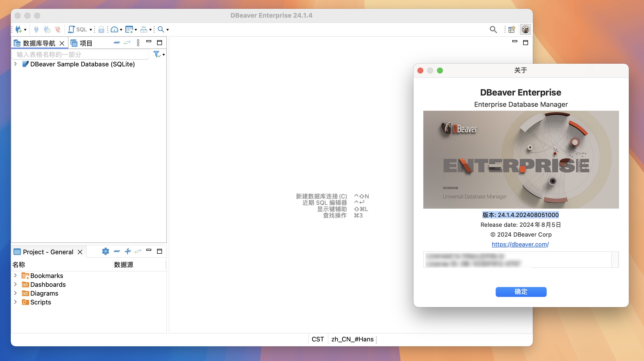The width and height of the screenshot is (644, 361).
Task: Click the zh_CN_#Hans locale status entry
Action: [x=352, y=339]
